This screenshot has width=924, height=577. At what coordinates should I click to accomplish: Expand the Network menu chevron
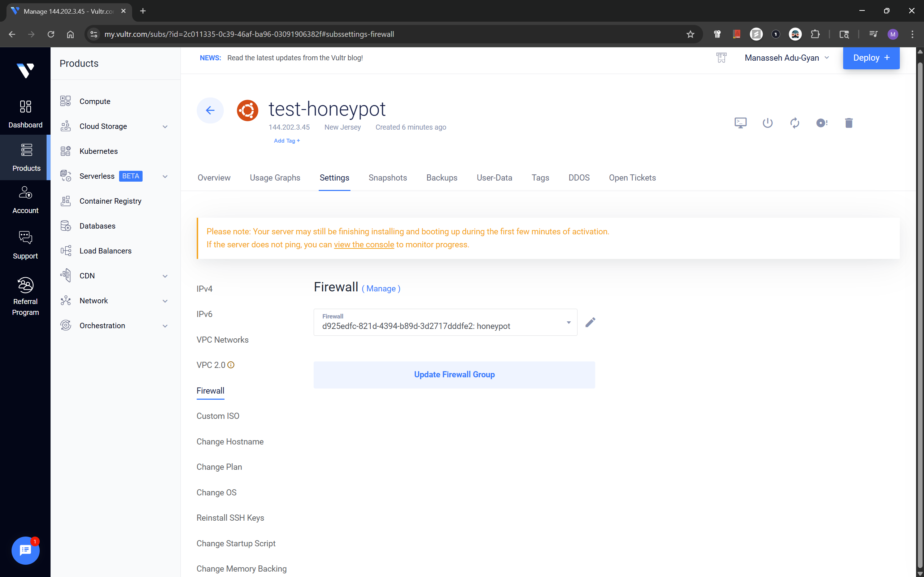point(165,301)
